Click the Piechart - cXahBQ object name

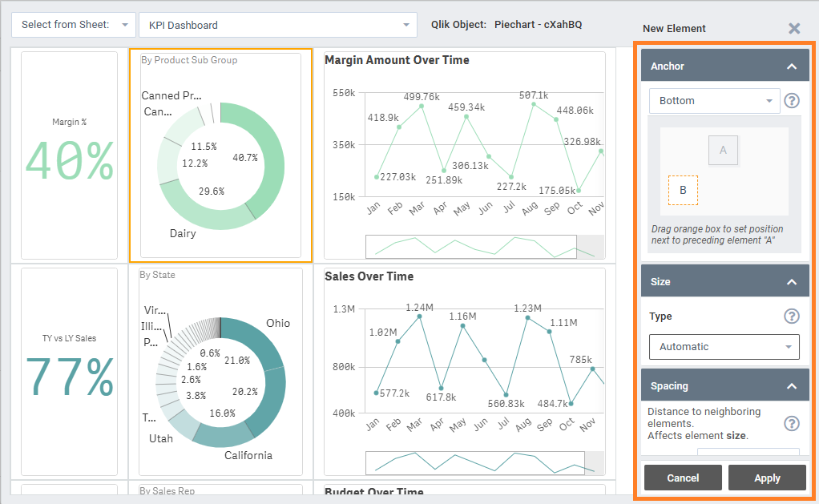[538, 25]
